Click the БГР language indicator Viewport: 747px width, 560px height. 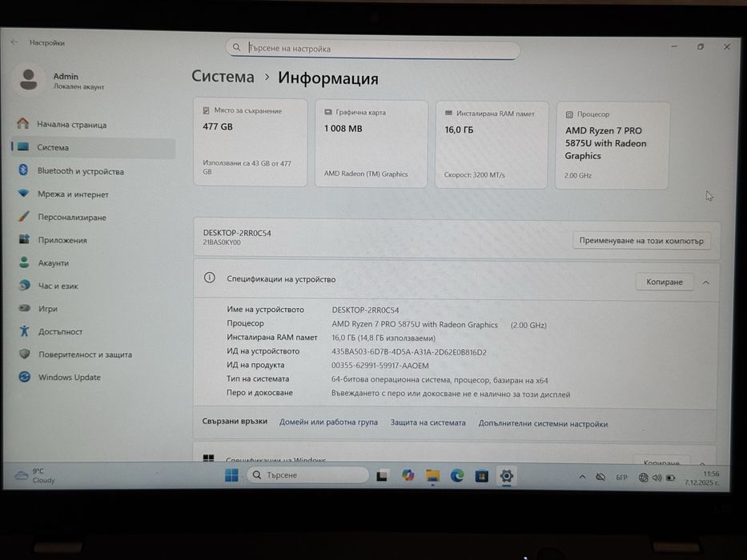pos(621,477)
